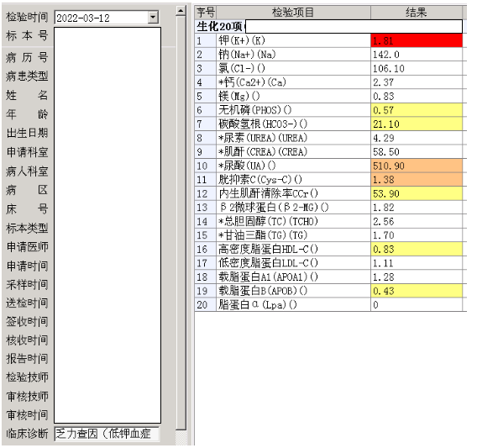Click the bicarbonate result 21.10
The height and width of the screenshot is (448, 477).
pos(417,124)
